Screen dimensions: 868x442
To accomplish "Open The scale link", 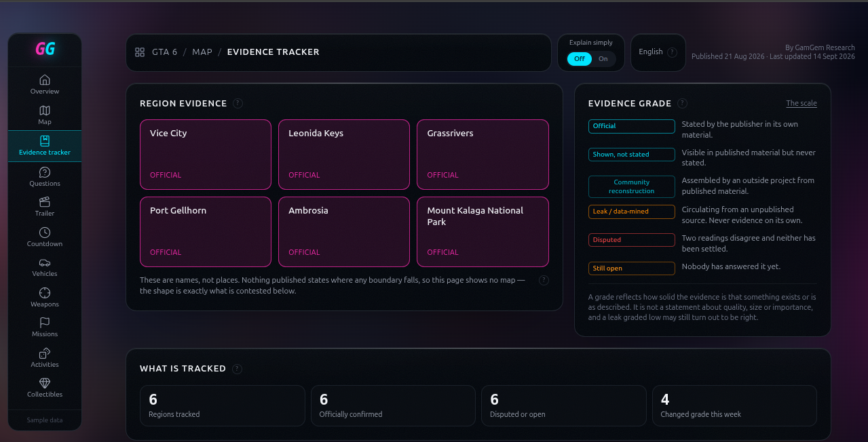I will [801, 103].
